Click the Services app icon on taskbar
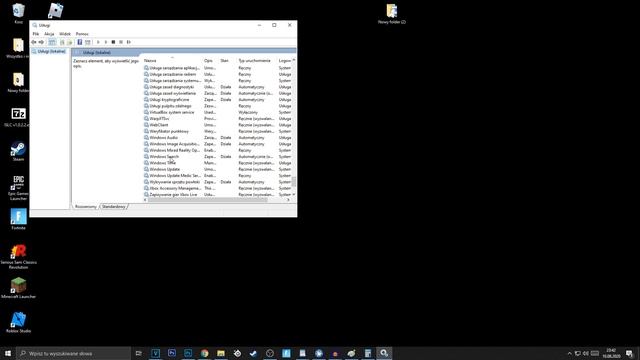This screenshot has height=360, width=640. click(384, 353)
